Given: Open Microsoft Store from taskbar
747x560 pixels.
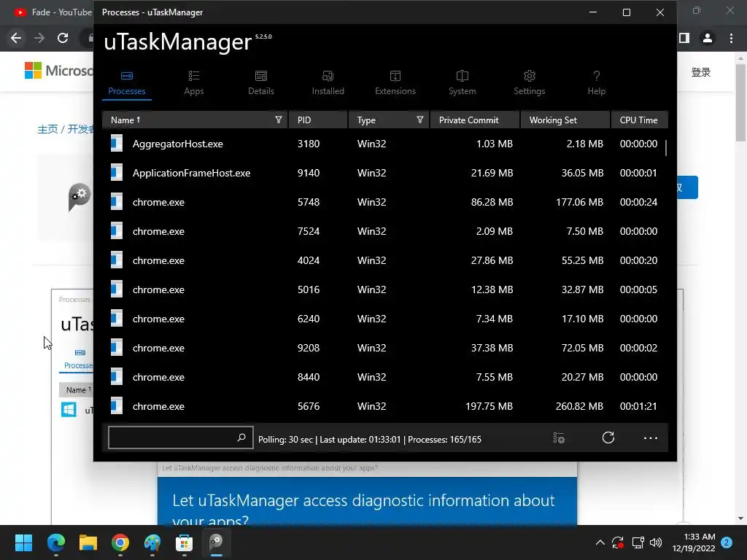Looking at the screenshot, I should (184, 542).
